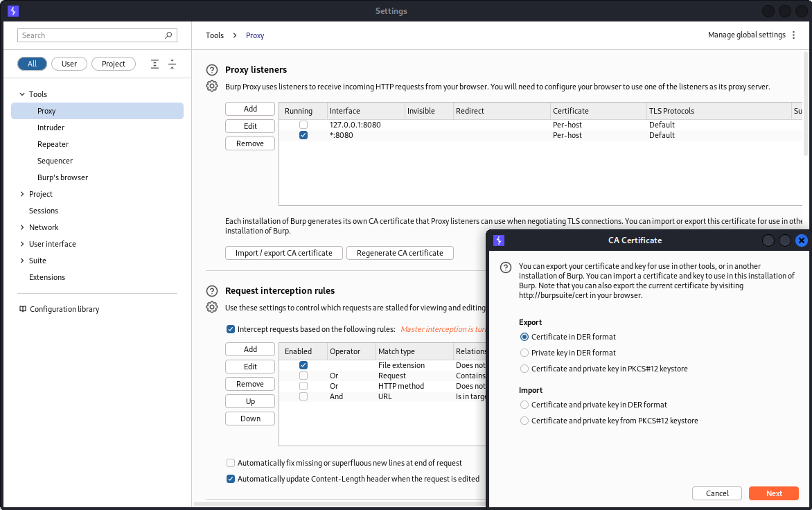Select PKCS#12 keystore export option
The width and height of the screenshot is (812, 510).
coord(524,369)
